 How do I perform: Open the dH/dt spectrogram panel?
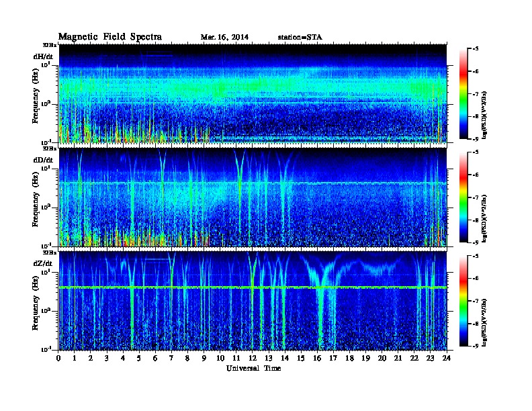(253, 93)
